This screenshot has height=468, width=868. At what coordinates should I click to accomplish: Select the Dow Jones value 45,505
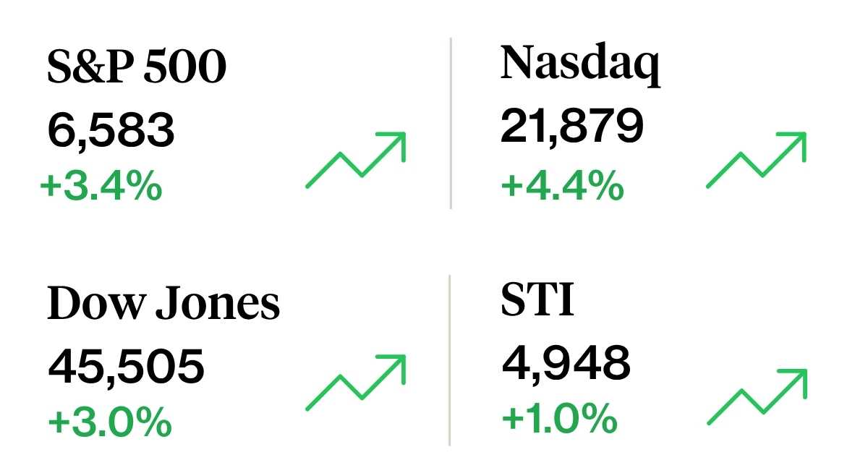127,366
